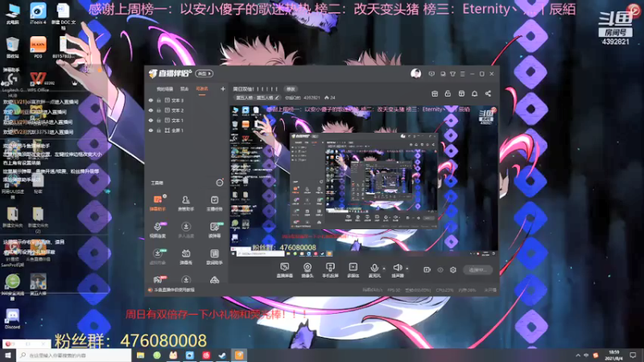Hide the 文本 3 source layer
Image resolution: width=644 pixels, height=362 pixels.
(151, 100)
